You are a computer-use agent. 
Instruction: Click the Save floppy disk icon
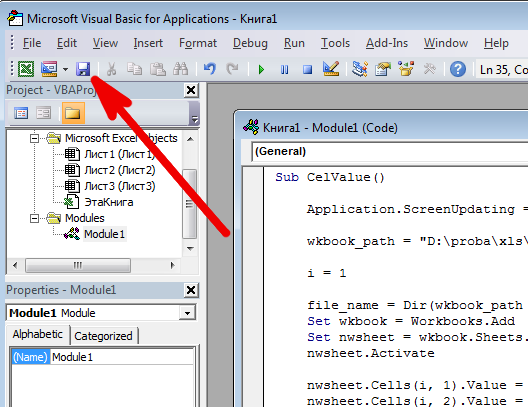click(83, 69)
